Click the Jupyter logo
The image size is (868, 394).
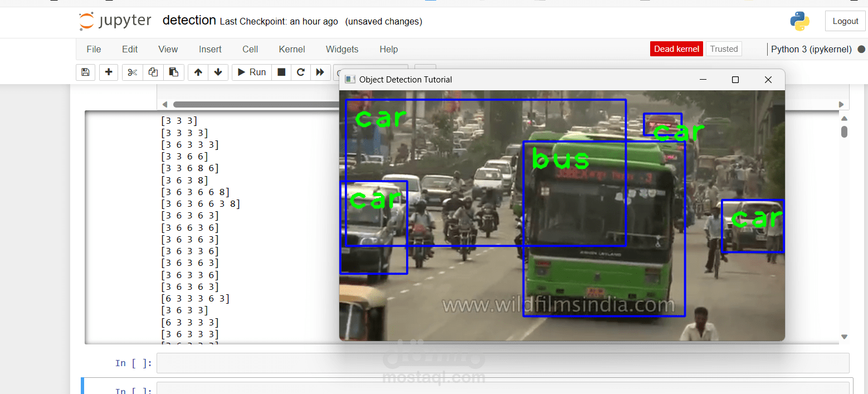(115, 21)
